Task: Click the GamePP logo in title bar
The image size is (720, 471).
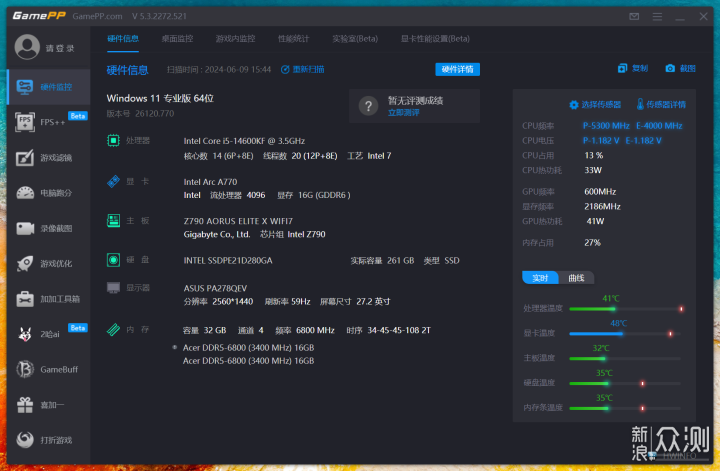Action: (39, 16)
